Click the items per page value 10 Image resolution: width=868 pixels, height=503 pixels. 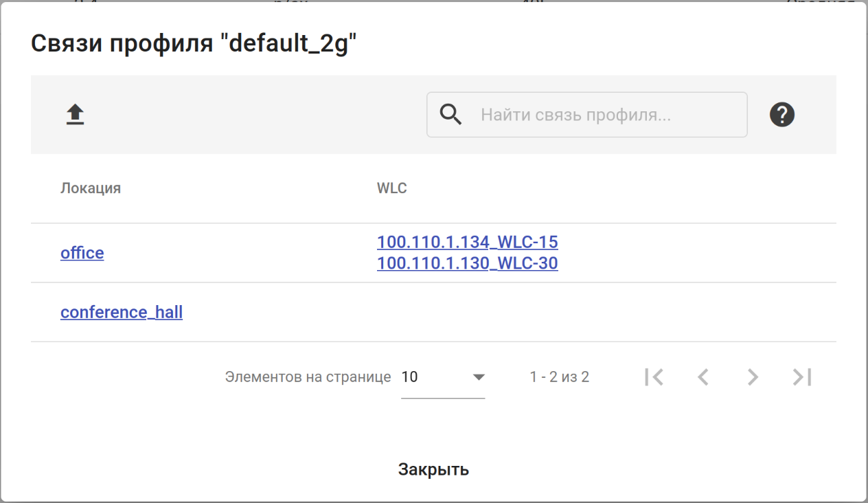click(410, 377)
